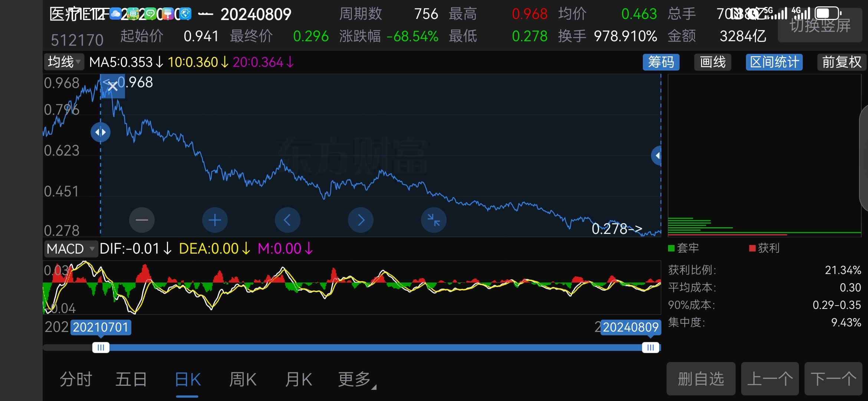Open the MACD indicator dropdown
868x401 pixels.
coord(70,249)
